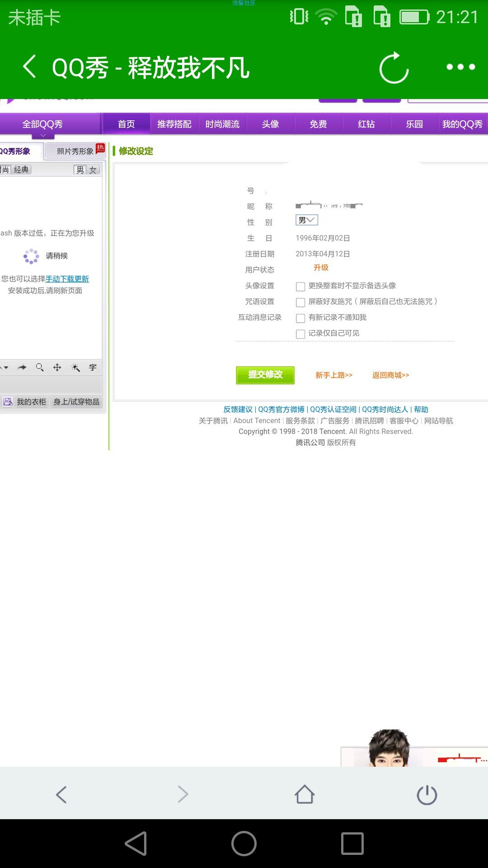Tap the power exit icon in browser bar

click(x=427, y=795)
